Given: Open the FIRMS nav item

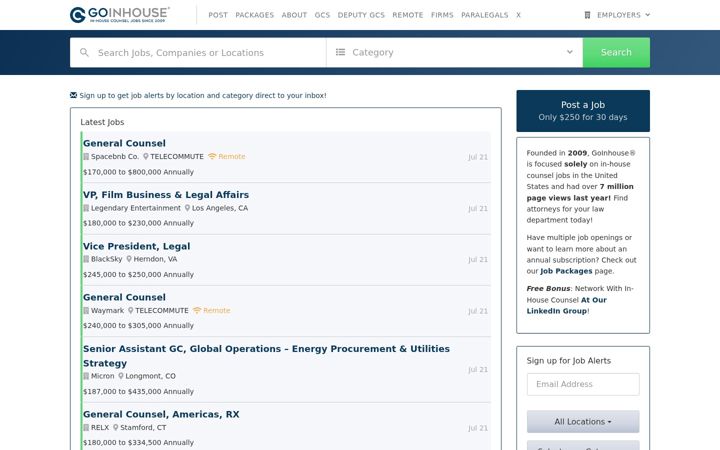Looking at the screenshot, I should point(442,15).
